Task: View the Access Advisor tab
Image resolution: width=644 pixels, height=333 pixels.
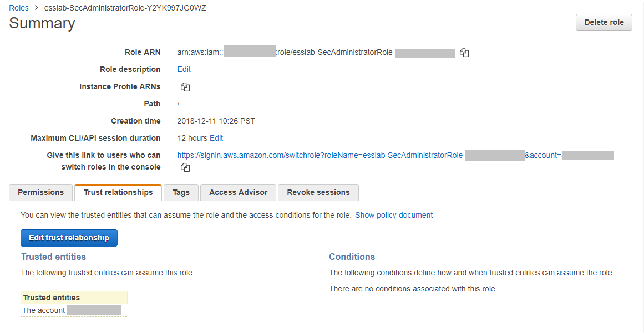Action: click(x=238, y=192)
